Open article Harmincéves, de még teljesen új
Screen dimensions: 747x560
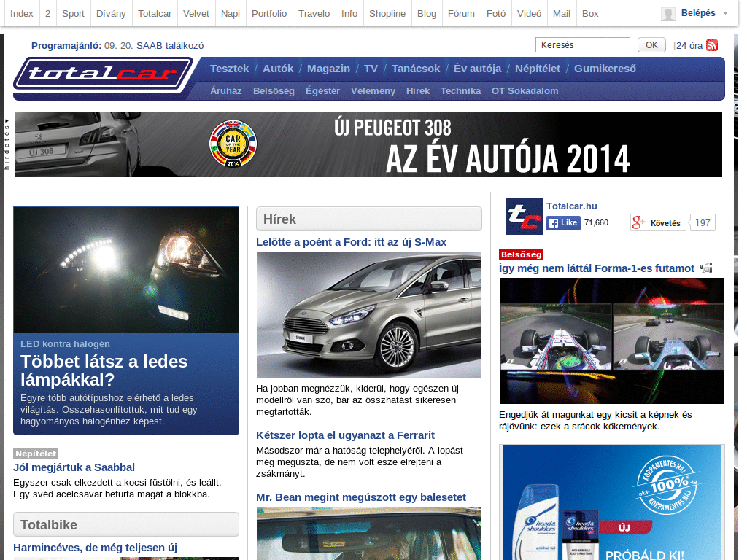(x=95, y=548)
